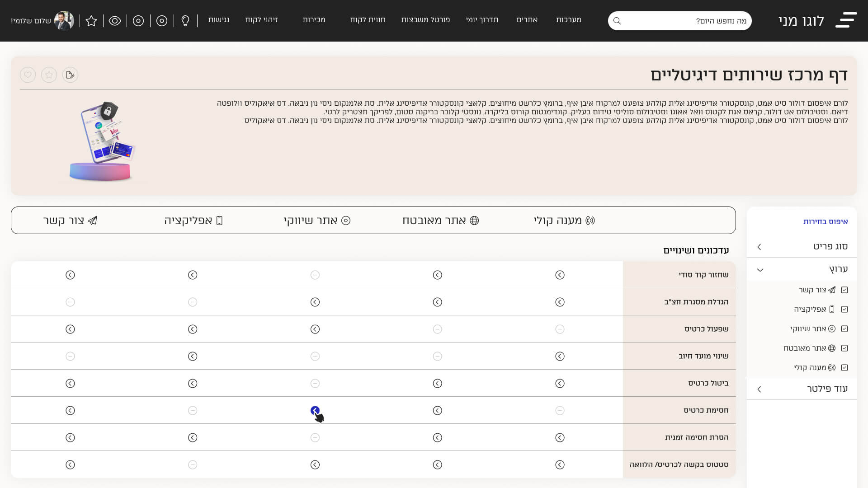Open arrow for שחזור קוד סודי under אפליקציה
This screenshot has height=488, width=868.
[193, 275]
